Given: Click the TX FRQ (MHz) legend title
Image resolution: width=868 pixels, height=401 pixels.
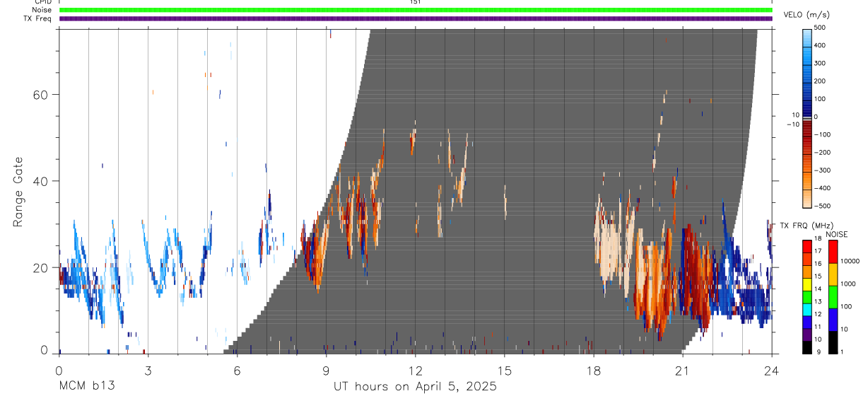Looking at the screenshot, I should pyautogui.click(x=806, y=225).
